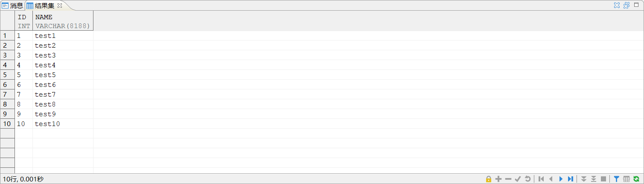
Task: Jump to last page of results
Action: coord(571,179)
